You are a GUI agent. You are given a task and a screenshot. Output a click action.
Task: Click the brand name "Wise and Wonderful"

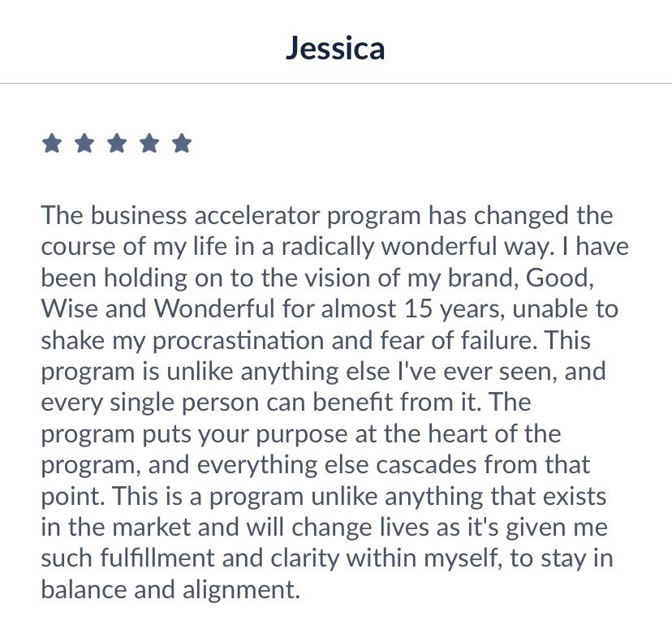157,308
